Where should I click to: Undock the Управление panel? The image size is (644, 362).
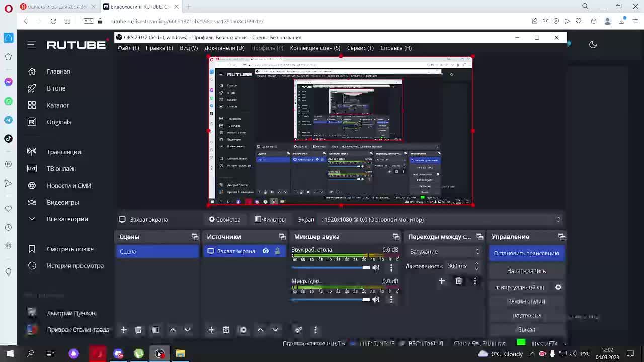click(x=561, y=237)
